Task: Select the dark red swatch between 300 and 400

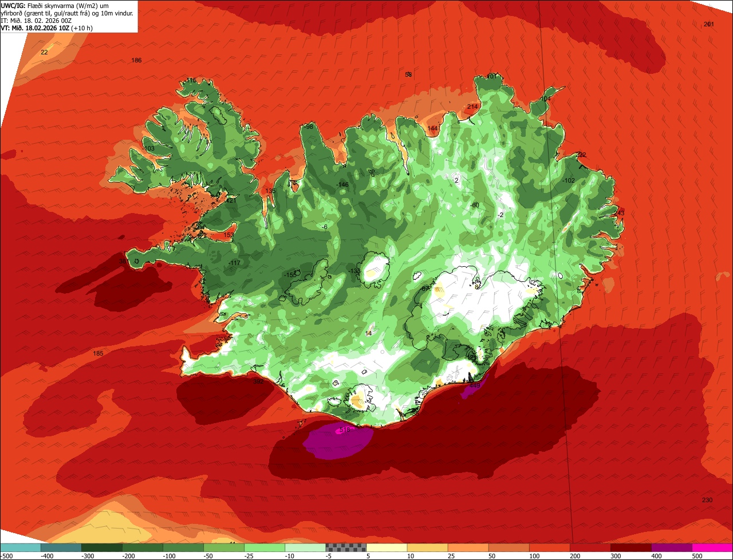Action: [x=630, y=547]
